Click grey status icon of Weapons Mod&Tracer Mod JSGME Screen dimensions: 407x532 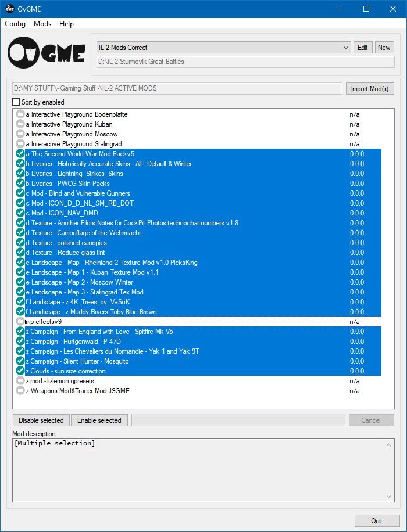[20, 390]
